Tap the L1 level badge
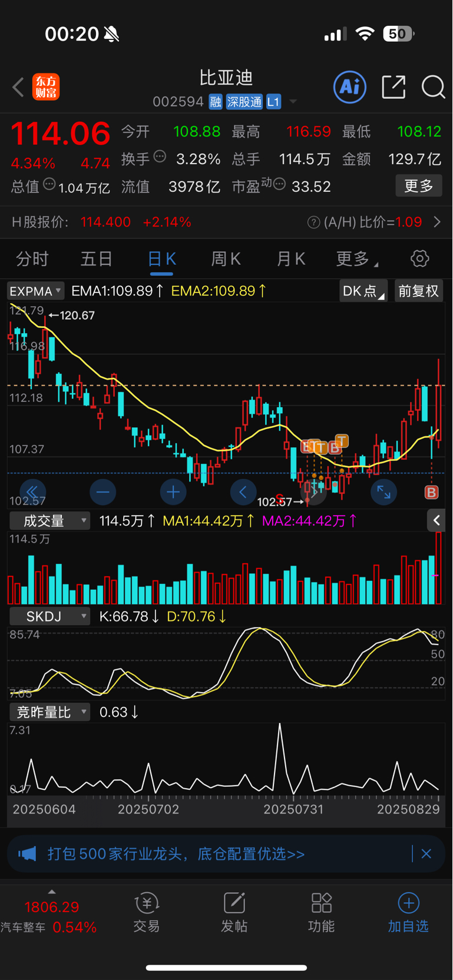Viewport: 453px width, 980px height. pos(273,102)
